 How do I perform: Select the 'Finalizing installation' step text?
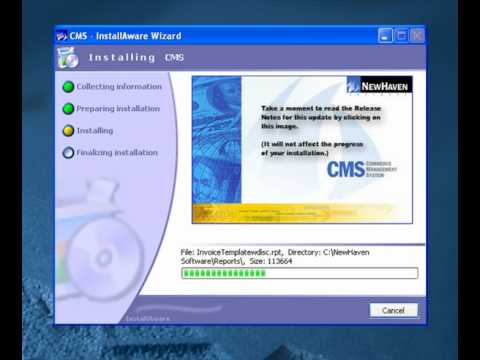[117, 153]
